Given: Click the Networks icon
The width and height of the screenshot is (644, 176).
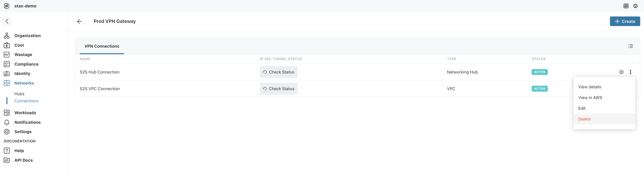Looking at the screenshot, I should pos(7,83).
